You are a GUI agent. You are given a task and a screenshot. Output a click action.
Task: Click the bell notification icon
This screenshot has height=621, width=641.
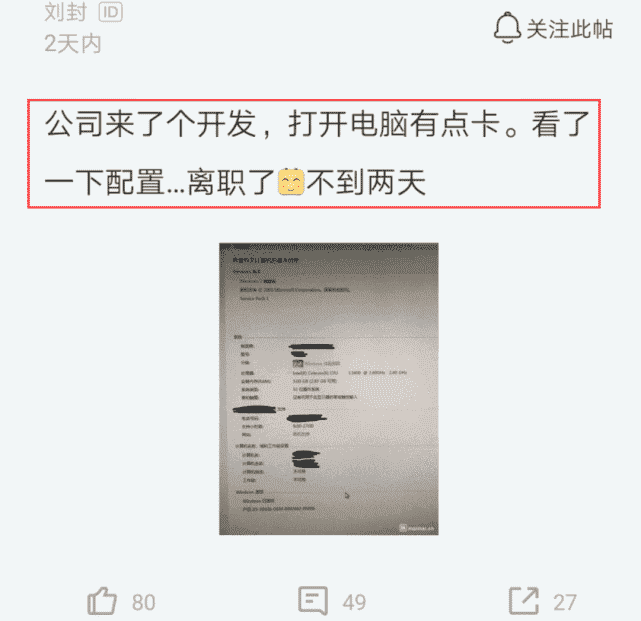[507, 28]
